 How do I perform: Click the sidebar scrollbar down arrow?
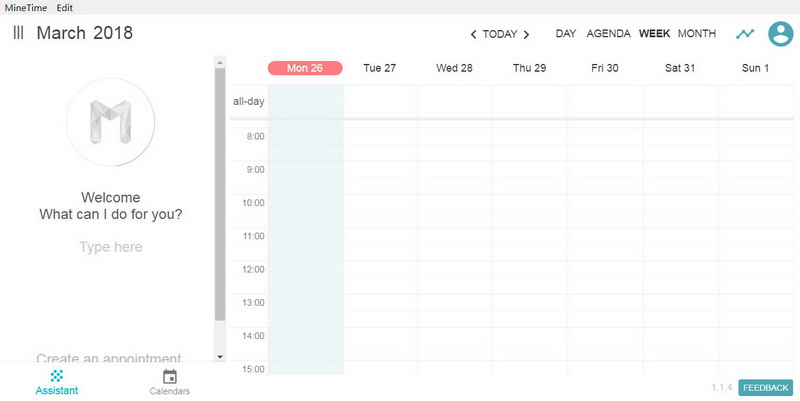click(220, 357)
